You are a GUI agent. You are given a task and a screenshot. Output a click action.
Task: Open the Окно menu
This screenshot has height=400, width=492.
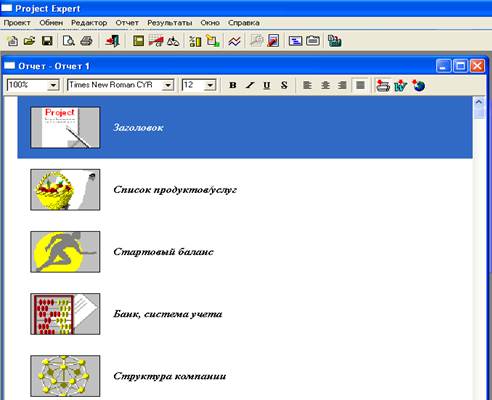(210, 23)
